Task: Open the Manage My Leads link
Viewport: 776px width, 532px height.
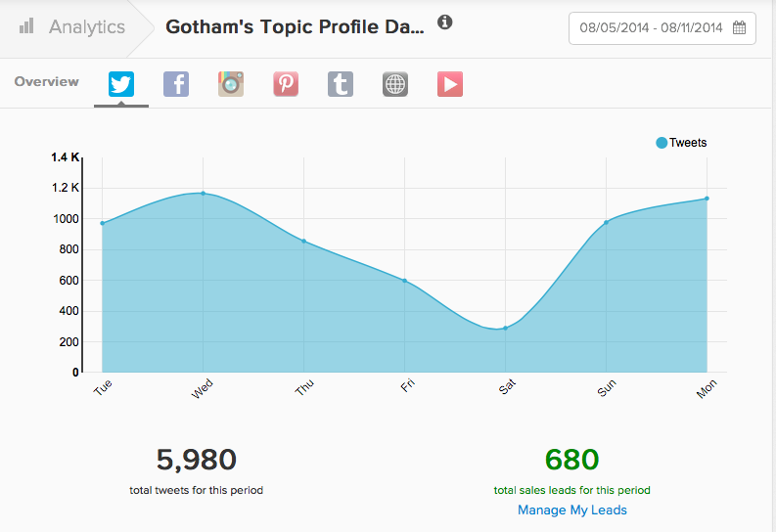Action: coord(572,510)
